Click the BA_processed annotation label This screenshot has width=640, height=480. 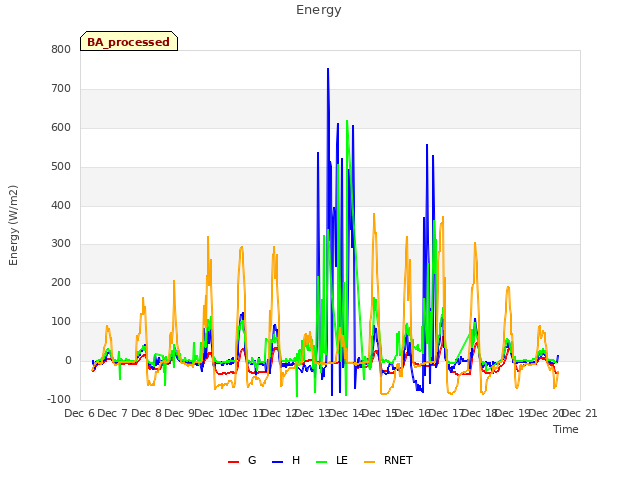click(x=129, y=42)
